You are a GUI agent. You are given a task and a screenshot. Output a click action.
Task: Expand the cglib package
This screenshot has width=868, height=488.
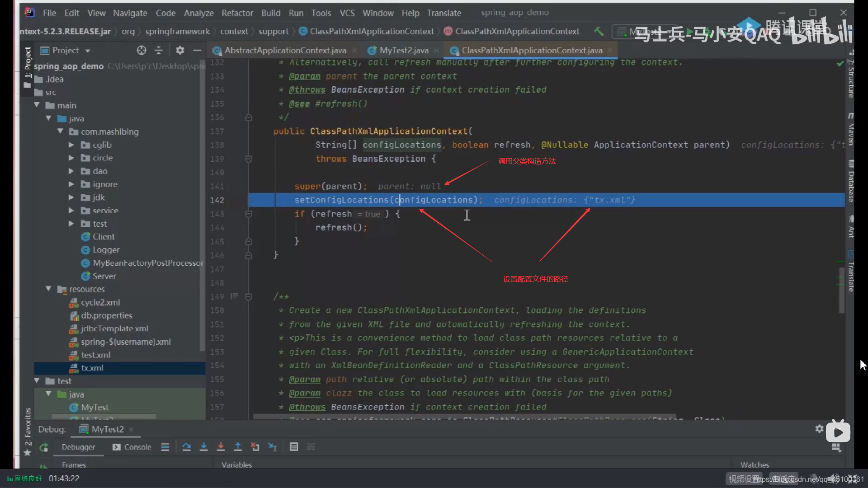(x=71, y=145)
